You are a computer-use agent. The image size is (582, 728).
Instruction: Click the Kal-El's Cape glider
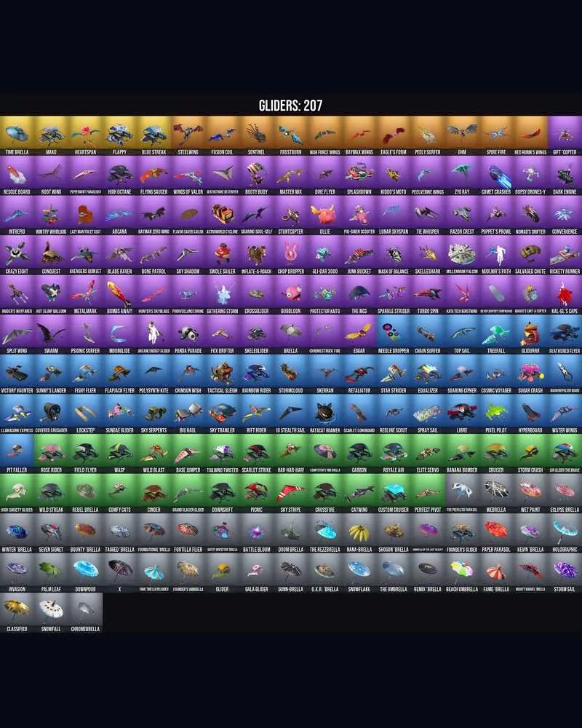(565, 294)
